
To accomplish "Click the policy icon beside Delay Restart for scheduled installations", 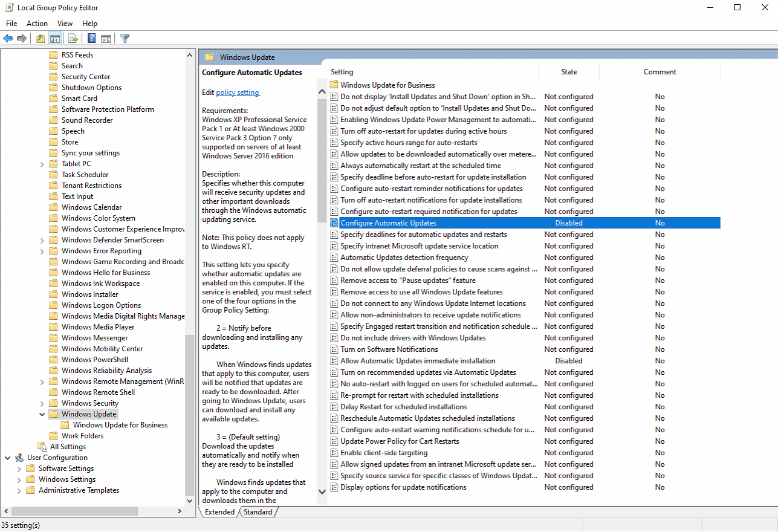I will (x=334, y=407).
